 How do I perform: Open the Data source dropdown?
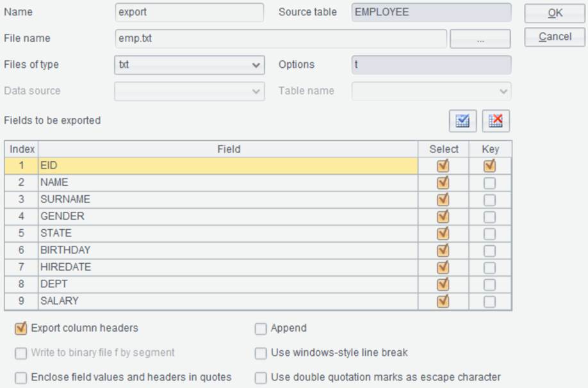[190, 91]
